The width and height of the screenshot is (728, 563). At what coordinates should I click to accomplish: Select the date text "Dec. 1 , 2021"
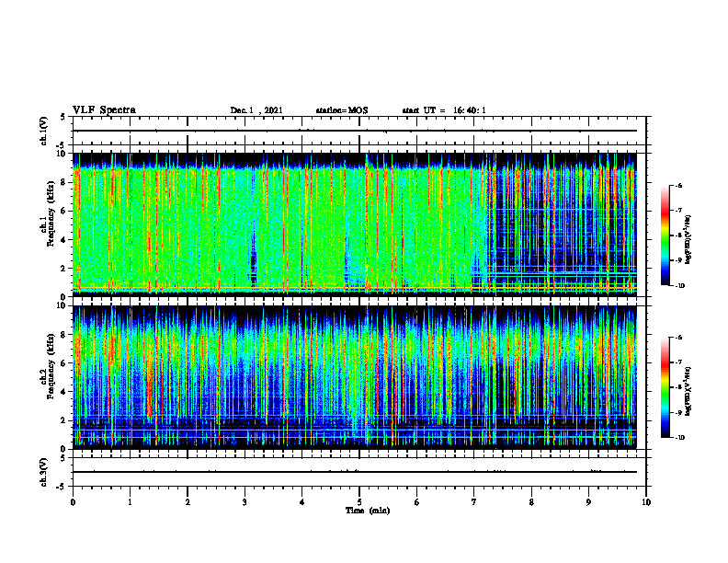click(x=256, y=110)
